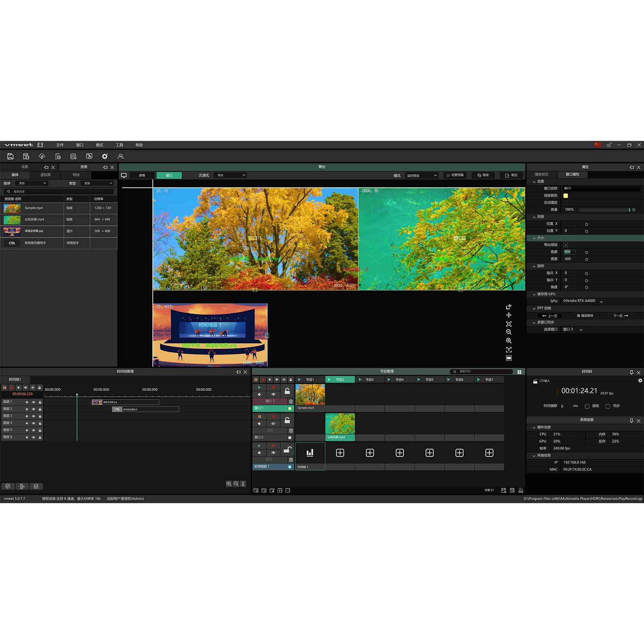
Task: Click the yellow 线框颜色 color swatch
Action: (x=566, y=196)
